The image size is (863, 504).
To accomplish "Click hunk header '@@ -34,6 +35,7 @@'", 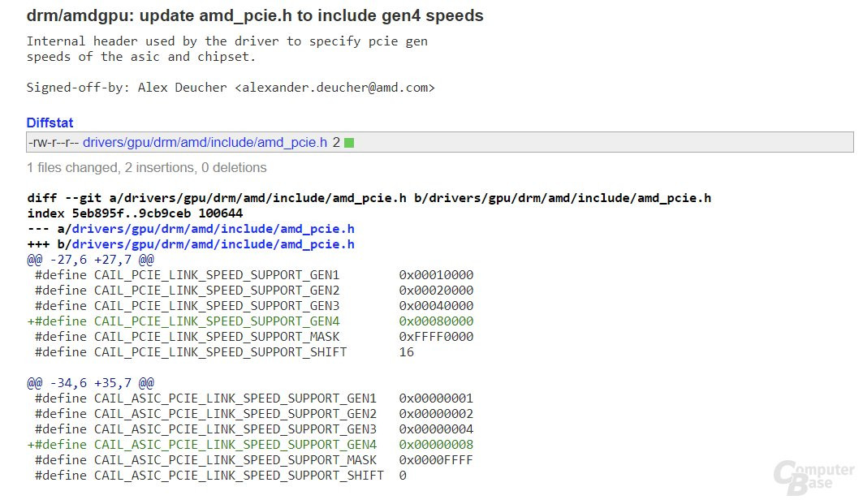I will tap(90, 383).
